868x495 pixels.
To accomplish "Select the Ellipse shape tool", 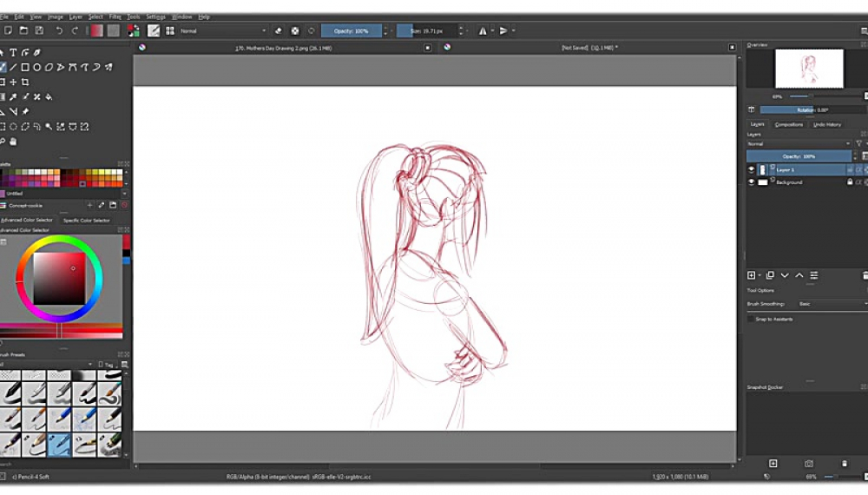I will (36, 67).
